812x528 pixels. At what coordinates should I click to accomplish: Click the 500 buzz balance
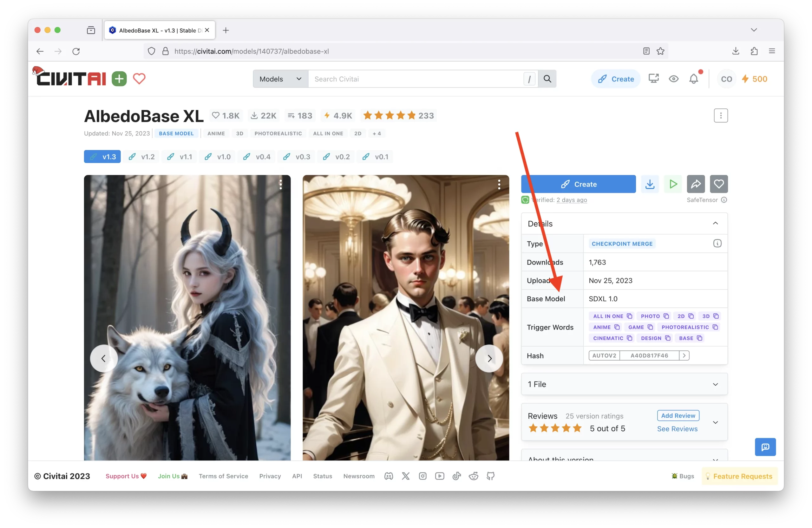(x=755, y=79)
